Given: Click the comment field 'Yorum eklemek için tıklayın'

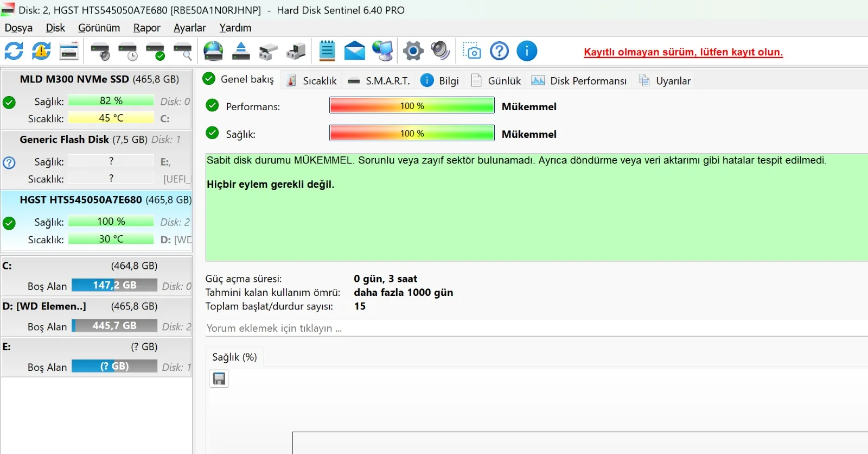Looking at the screenshot, I should (536, 328).
